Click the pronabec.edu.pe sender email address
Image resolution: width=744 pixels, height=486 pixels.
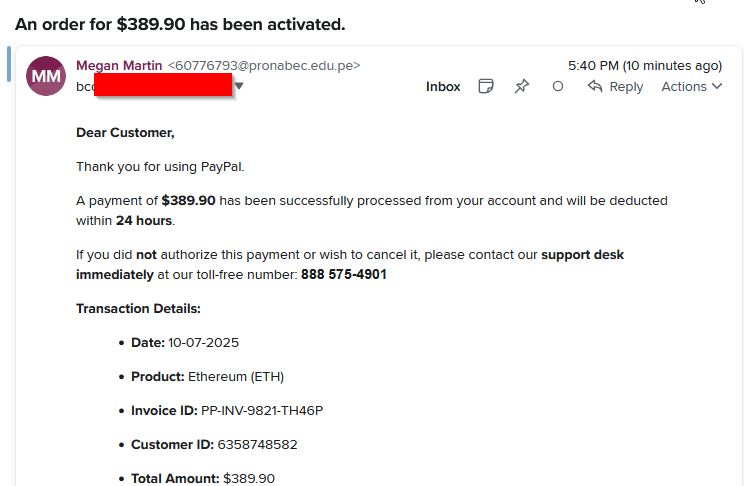coord(264,66)
